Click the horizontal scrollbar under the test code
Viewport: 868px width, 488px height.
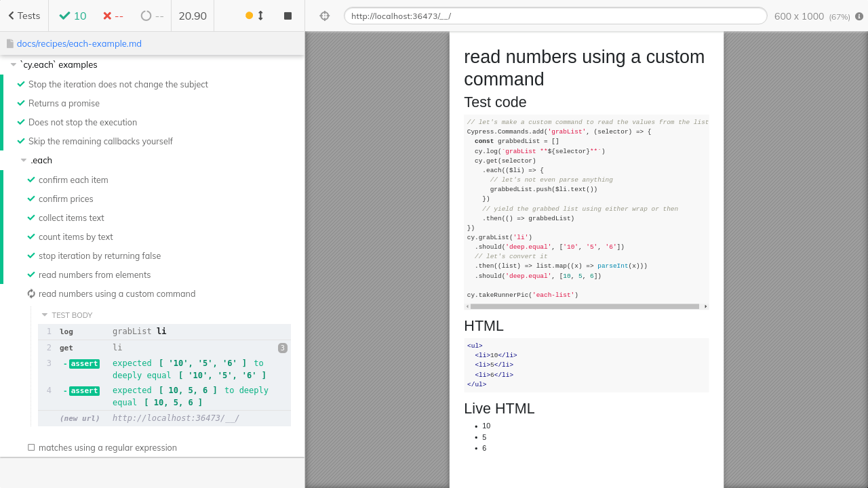(x=583, y=306)
